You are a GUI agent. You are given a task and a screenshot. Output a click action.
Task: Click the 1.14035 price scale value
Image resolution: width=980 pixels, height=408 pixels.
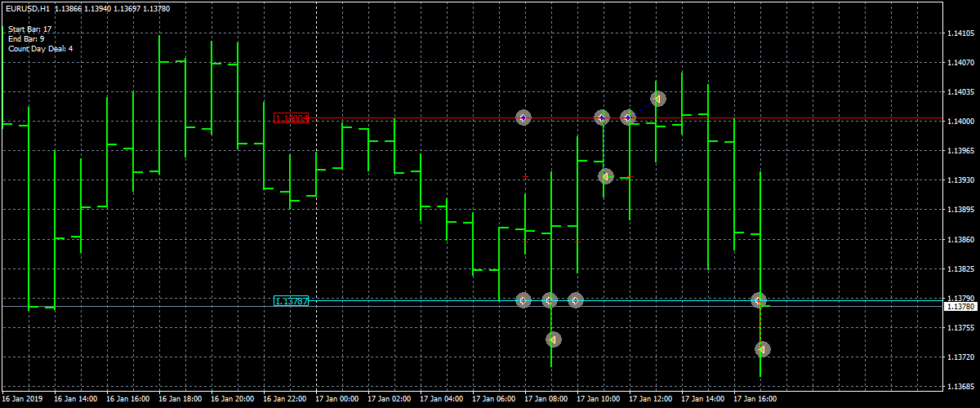[962, 92]
